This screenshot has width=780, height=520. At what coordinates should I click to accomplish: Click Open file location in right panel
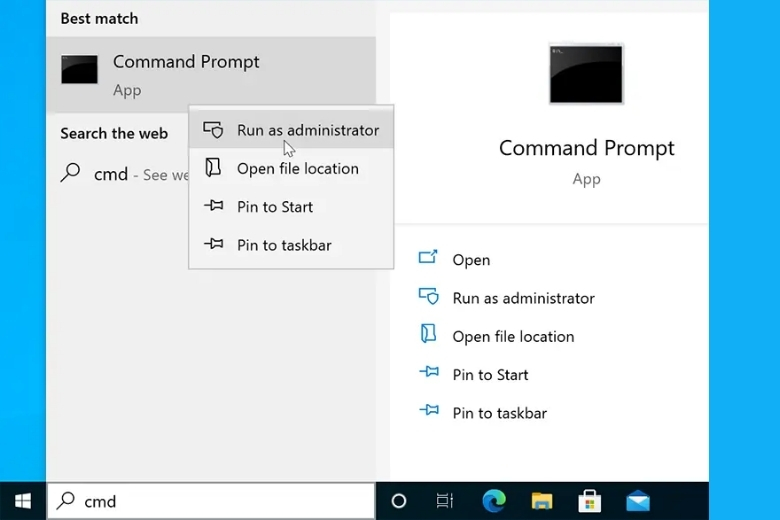point(513,336)
